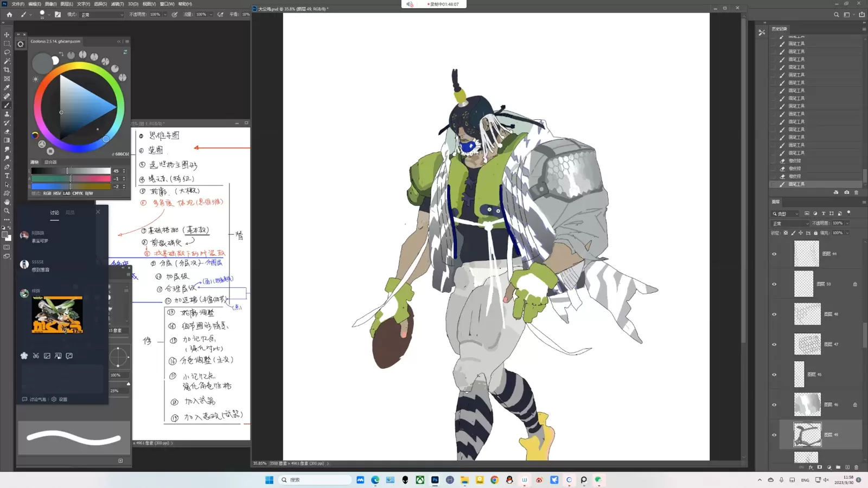The image size is (868, 488).
Task: Select the Hand tool
Action: [7, 202]
